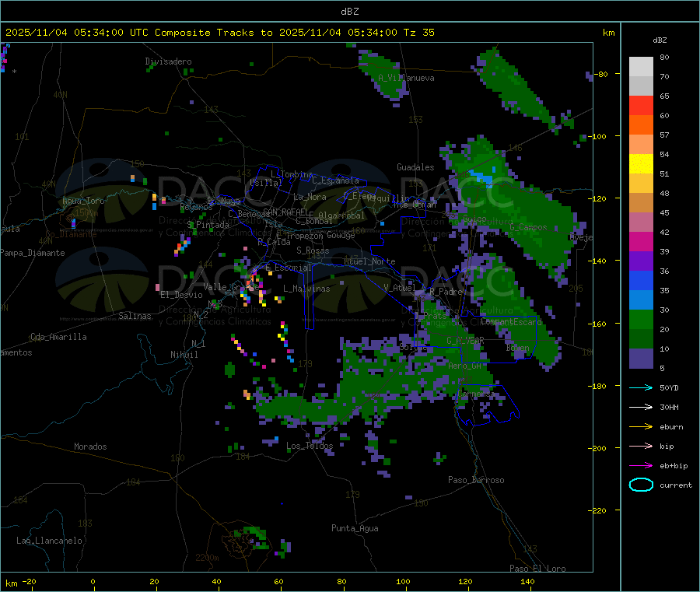Click the yellow 51 dBZ legend swatch

coord(641,164)
